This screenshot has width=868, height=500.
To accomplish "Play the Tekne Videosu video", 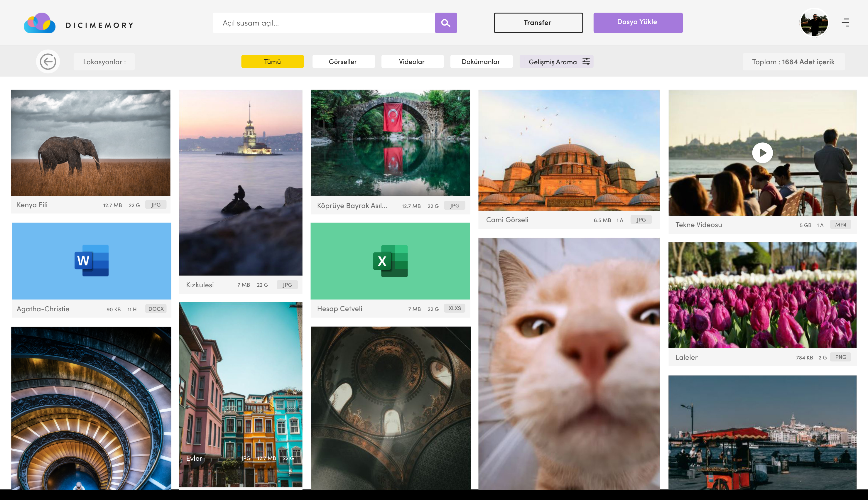I will click(762, 153).
